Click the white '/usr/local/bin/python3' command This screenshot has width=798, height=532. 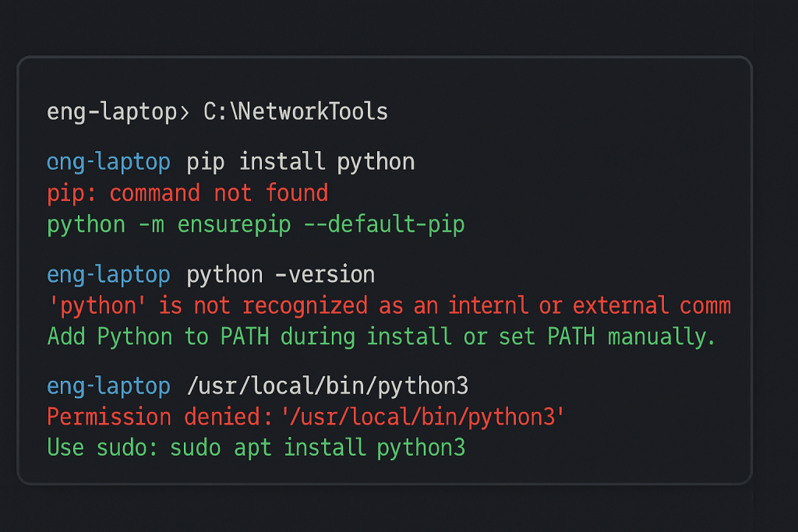coord(327,386)
